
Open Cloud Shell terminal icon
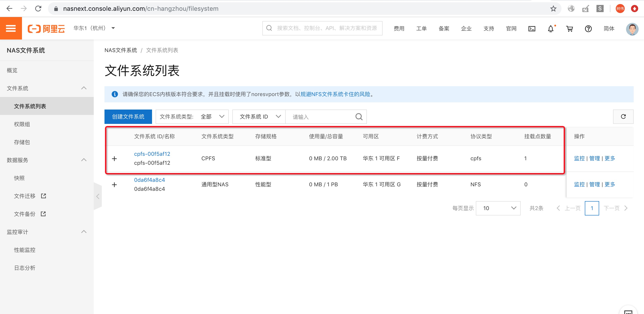(532, 29)
